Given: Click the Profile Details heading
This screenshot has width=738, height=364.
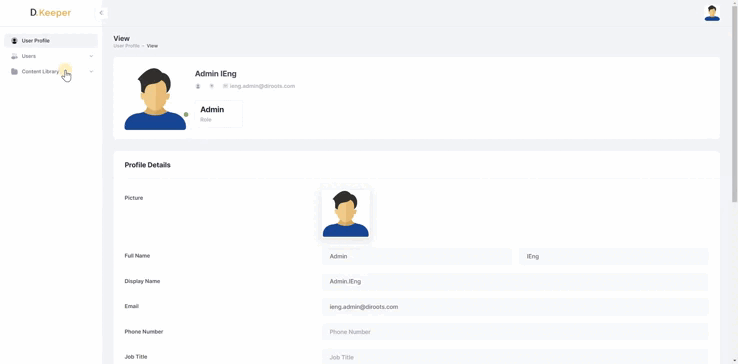Looking at the screenshot, I should point(147,165).
